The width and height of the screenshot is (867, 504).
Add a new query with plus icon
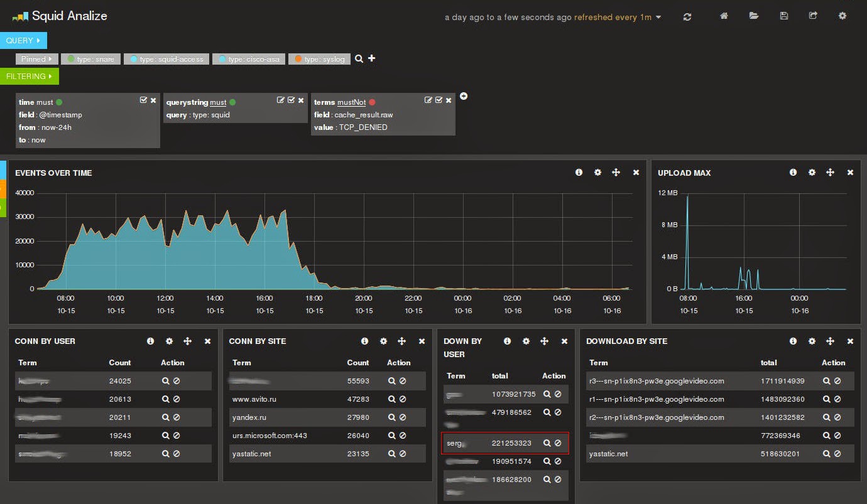click(372, 58)
